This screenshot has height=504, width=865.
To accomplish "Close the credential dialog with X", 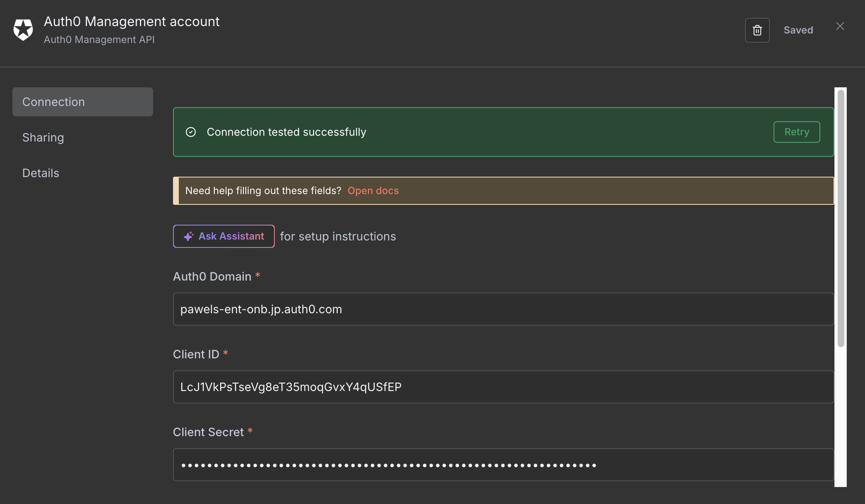I will 840,26.
